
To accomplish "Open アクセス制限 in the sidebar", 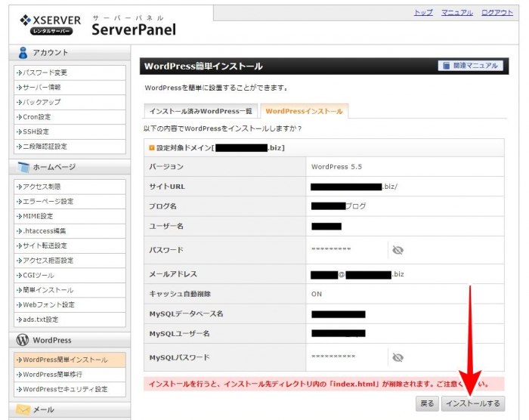I will (x=70, y=187).
